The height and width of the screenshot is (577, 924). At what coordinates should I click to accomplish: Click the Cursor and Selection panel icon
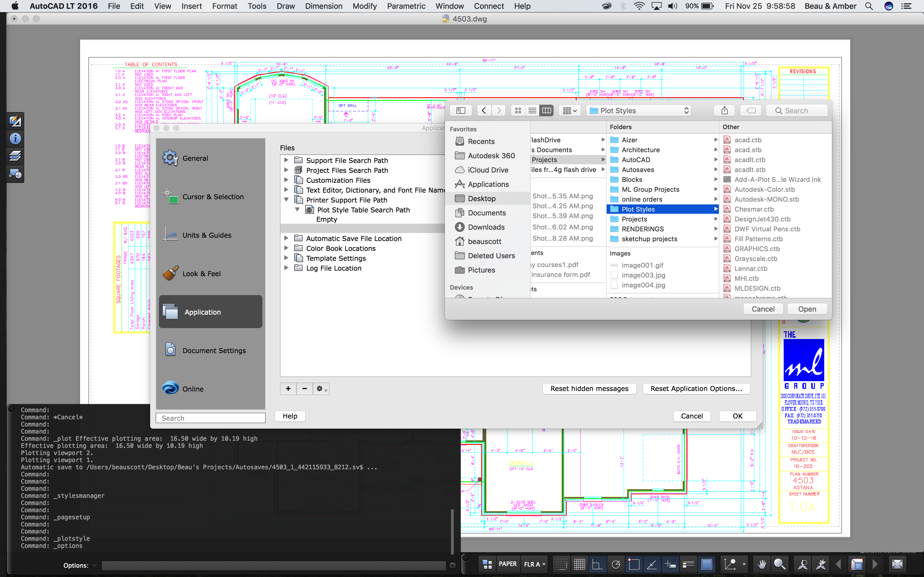point(172,196)
